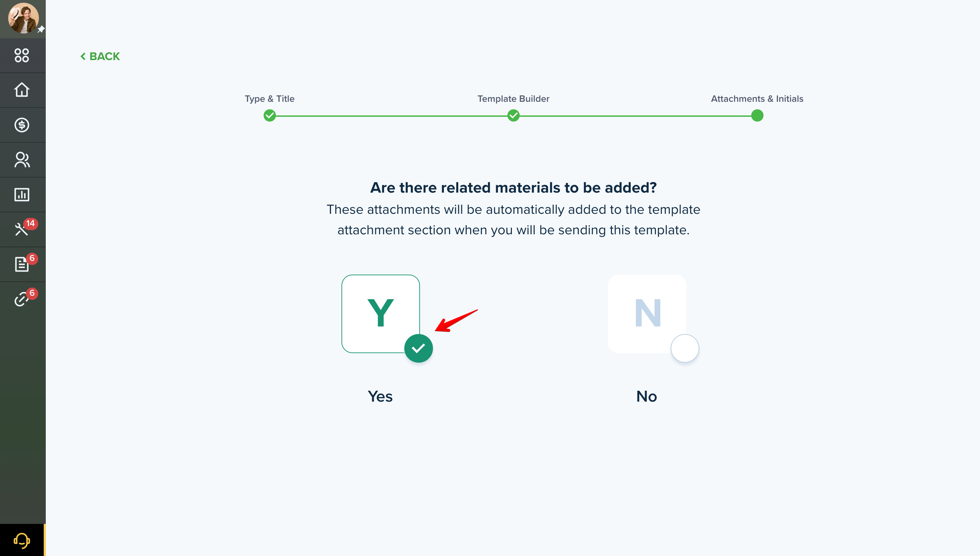Open the user profile avatar
The height and width of the screenshot is (556, 980).
tap(23, 18)
